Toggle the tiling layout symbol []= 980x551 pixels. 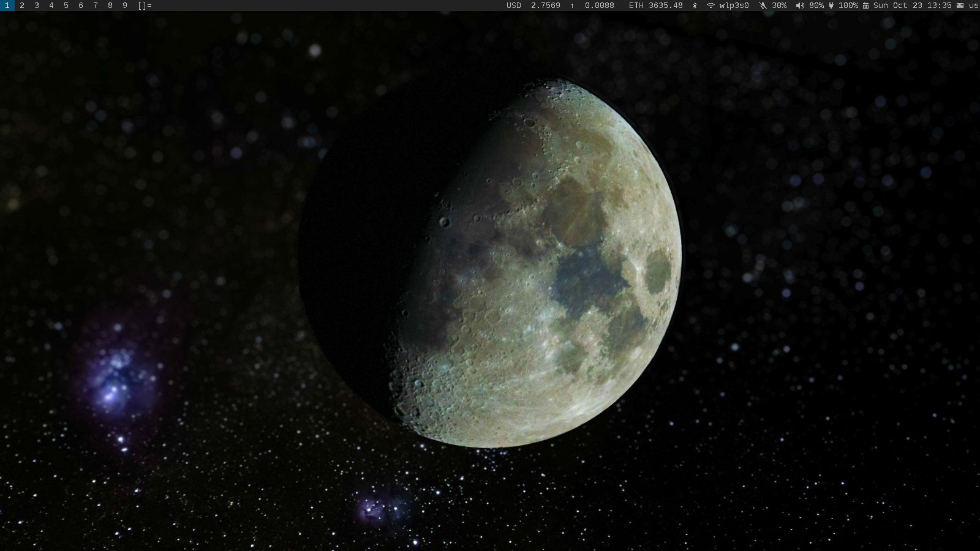pyautogui.click(x=145, y=6)
